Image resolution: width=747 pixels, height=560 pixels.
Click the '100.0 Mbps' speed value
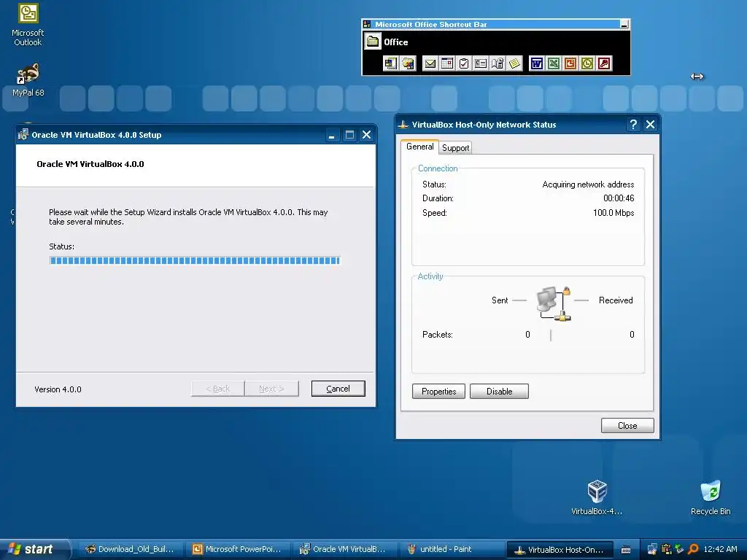click(613, 212)
